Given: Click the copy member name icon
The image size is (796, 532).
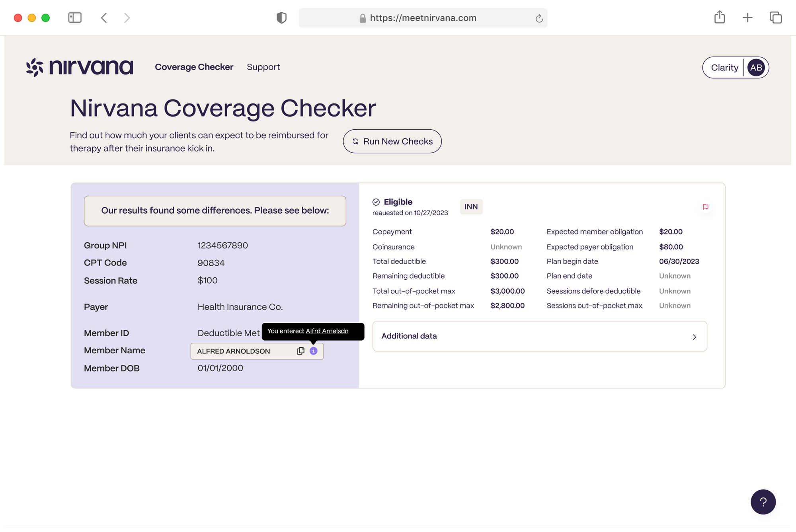Looking at the screenshot, I should 300,351.
